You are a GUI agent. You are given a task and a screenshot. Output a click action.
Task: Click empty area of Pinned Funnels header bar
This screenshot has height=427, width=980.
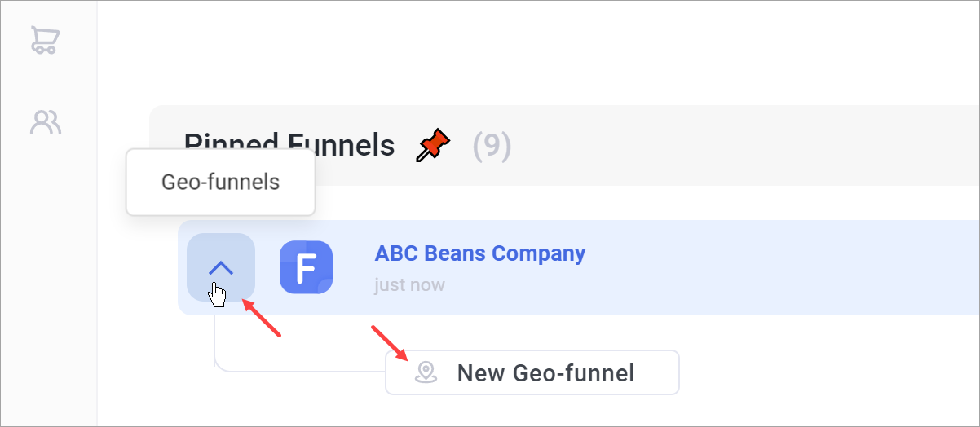coord(734,146)
